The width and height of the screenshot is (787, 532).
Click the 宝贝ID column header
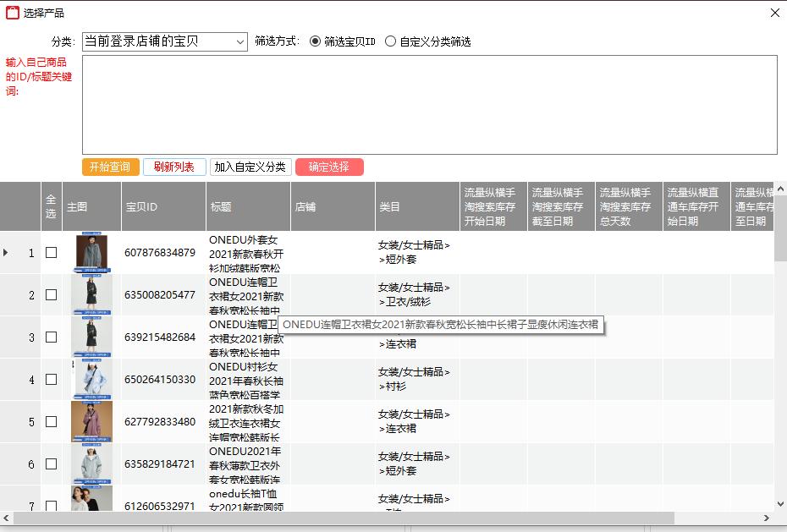162,206
